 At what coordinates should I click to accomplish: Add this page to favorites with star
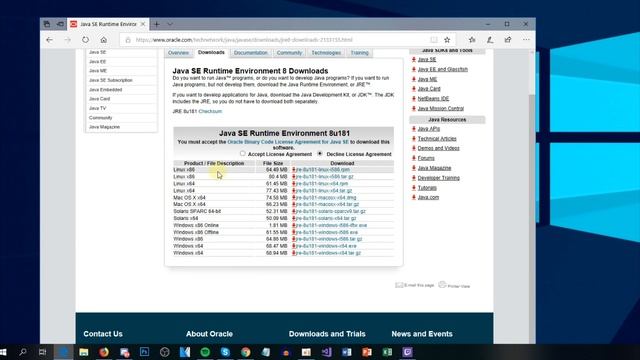(x=447, y=40)
